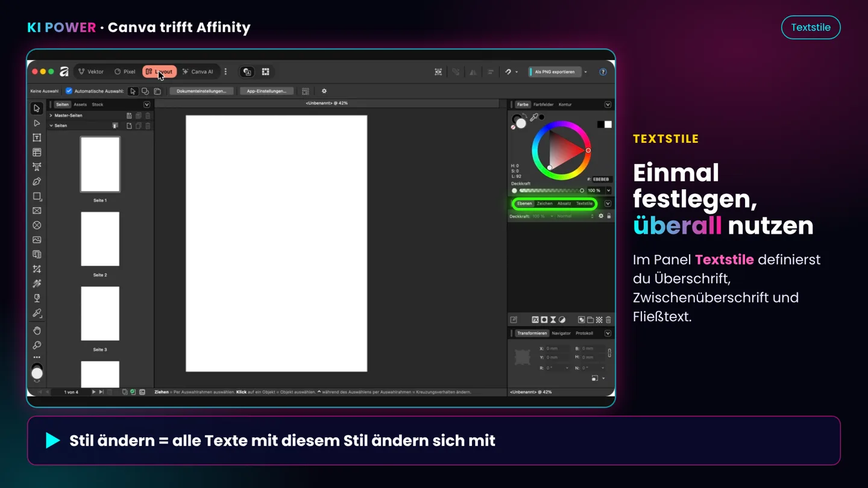Open the more tools ellipsis in toolbox
868x488 pixels.
tap(37, 357)
